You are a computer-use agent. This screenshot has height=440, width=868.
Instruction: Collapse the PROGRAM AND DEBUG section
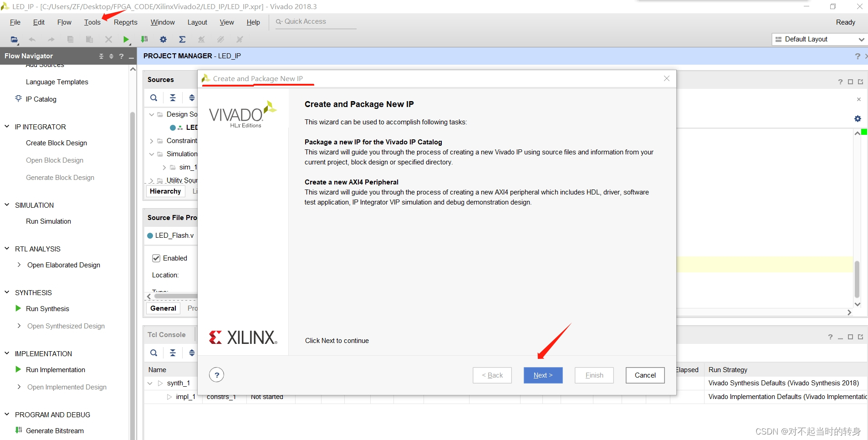pyautogui.click(x=7, y=414)
